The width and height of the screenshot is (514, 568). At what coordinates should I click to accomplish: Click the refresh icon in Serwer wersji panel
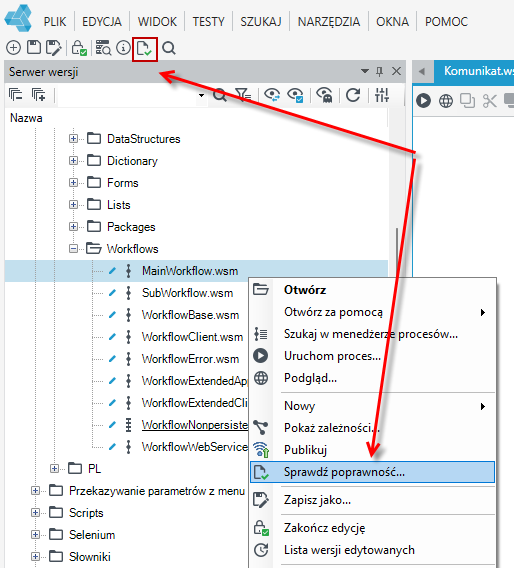(353, 95)
